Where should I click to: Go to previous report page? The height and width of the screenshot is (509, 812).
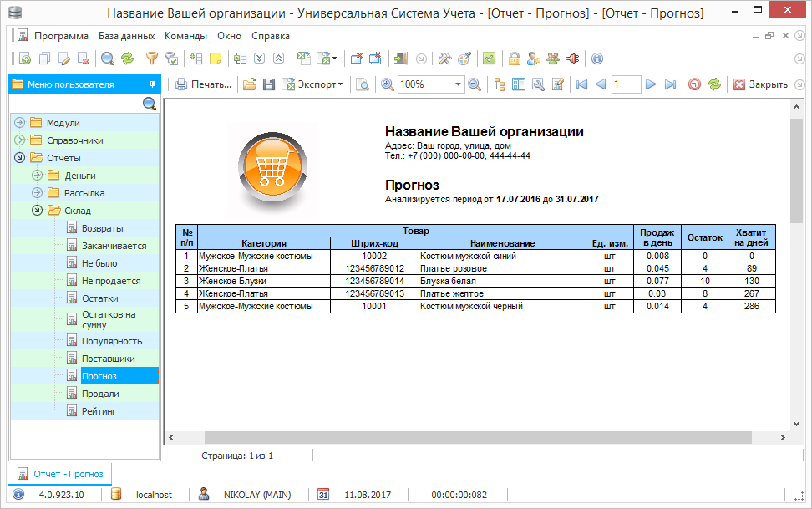[x=601, y=84]
